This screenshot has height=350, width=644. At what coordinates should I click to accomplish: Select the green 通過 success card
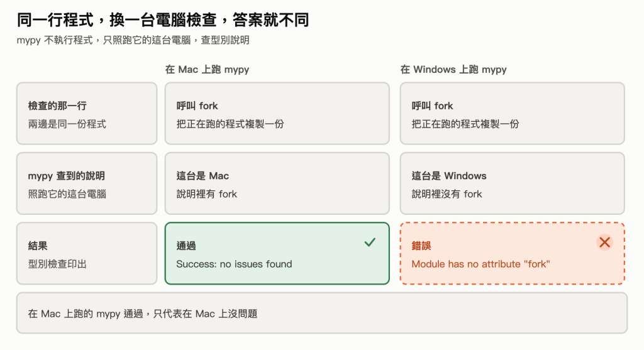277,253
